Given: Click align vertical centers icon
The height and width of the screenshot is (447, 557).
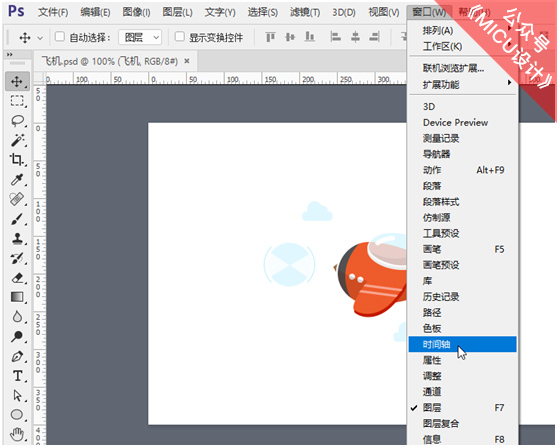Looking at the screenshot, I should coord(290,37).
